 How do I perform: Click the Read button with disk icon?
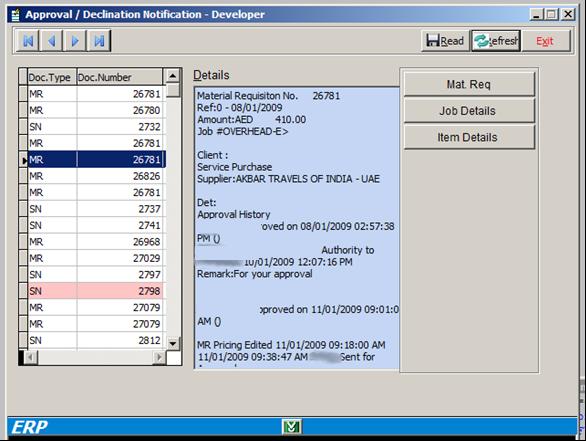pos(445,41)
